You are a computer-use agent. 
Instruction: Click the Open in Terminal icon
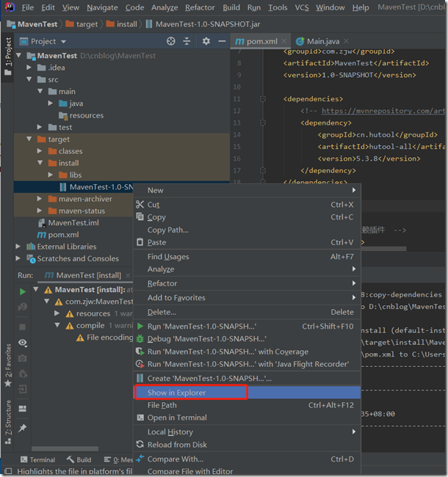(140, 418)
